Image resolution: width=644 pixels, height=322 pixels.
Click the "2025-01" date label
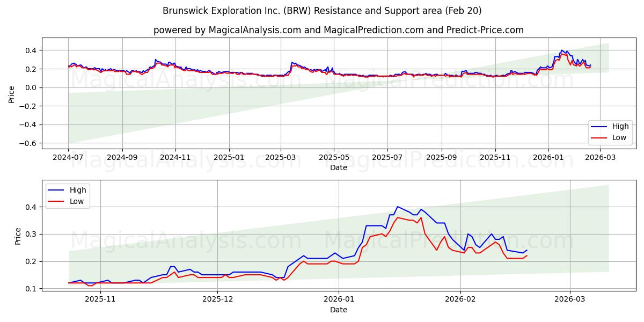click(229, 157)
